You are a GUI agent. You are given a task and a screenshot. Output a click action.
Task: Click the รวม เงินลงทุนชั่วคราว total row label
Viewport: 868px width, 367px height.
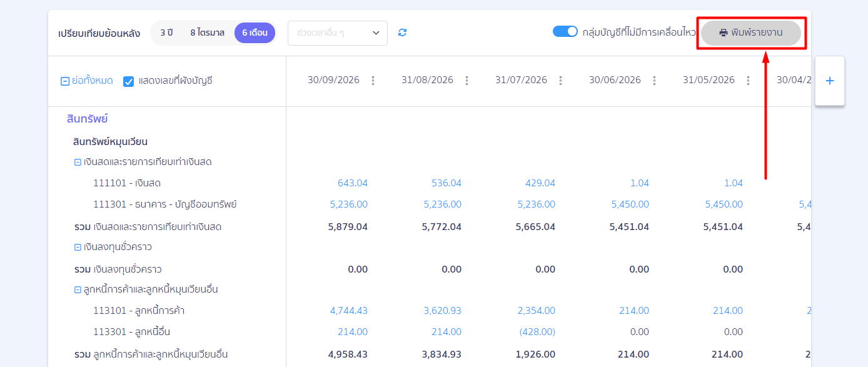click(118, 269)
